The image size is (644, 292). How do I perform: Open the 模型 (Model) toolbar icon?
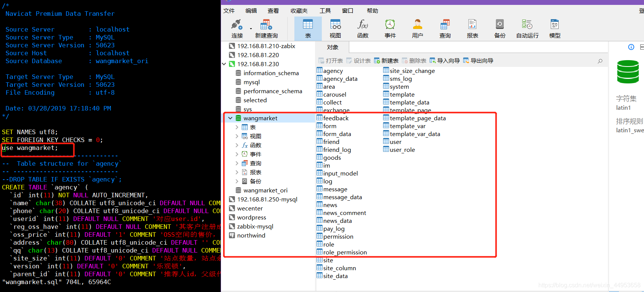555,29
